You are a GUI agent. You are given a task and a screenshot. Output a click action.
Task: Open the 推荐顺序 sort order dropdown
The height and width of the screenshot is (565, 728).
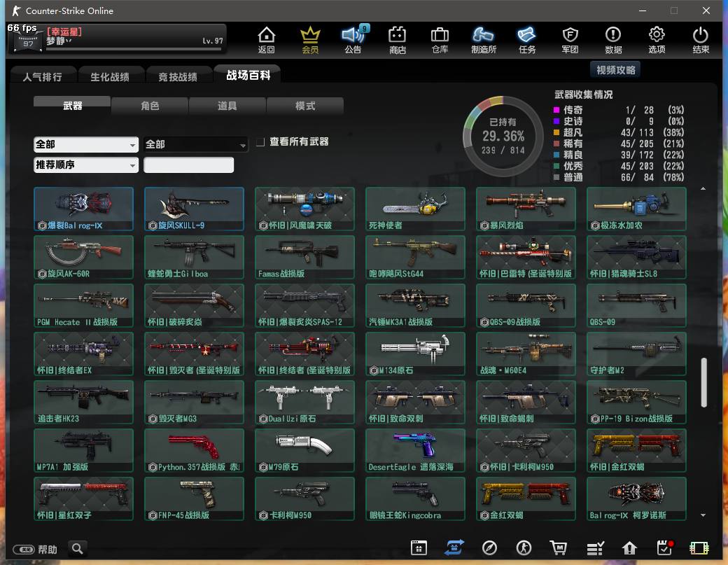86,165
